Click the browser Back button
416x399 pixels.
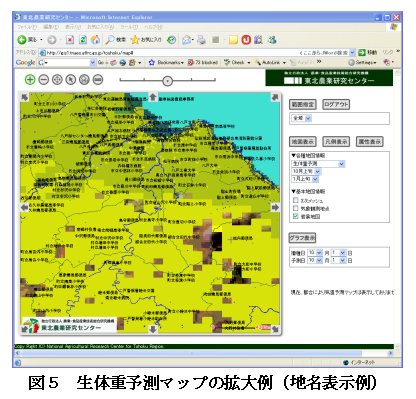(27, 40)
